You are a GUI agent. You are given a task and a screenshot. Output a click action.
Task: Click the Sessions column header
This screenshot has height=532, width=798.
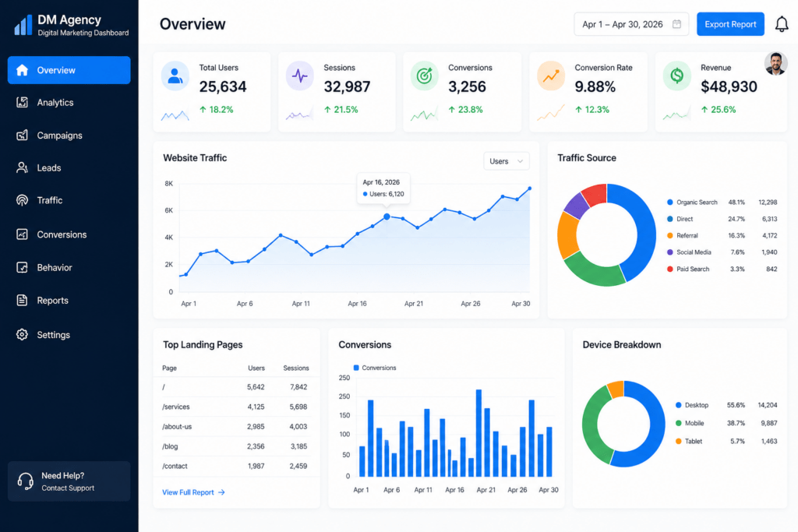(x=295, y=368)
